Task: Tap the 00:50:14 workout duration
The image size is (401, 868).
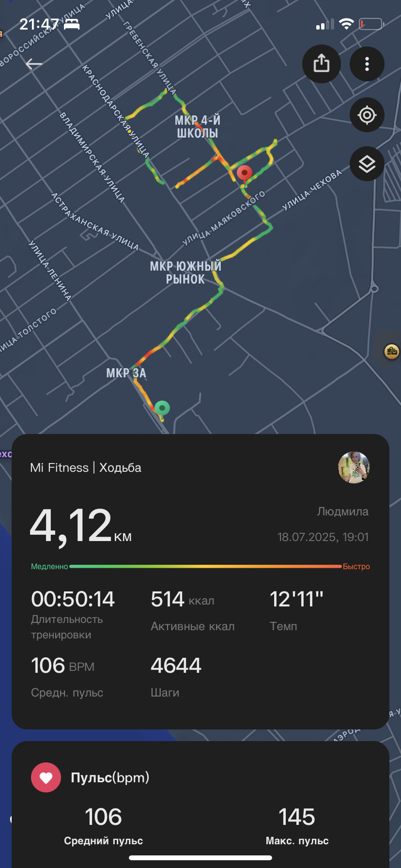Action: pos(73,599)
